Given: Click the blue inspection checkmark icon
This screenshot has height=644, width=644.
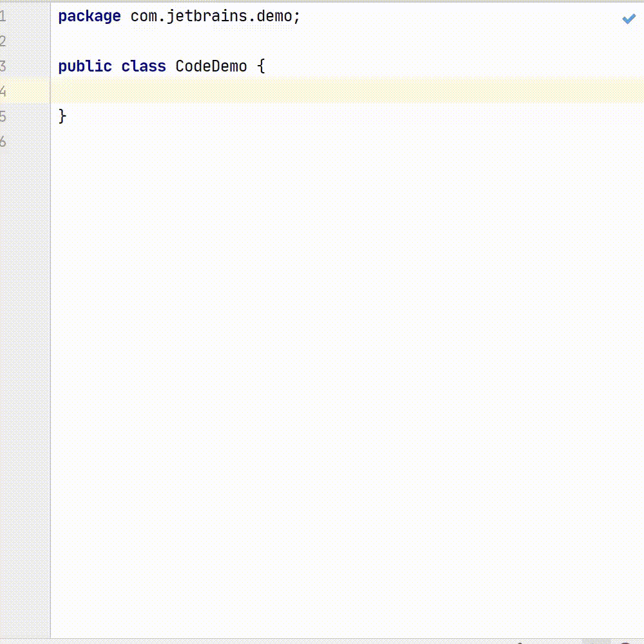Looking at the screenshot, I should click(x=629, y=19).
